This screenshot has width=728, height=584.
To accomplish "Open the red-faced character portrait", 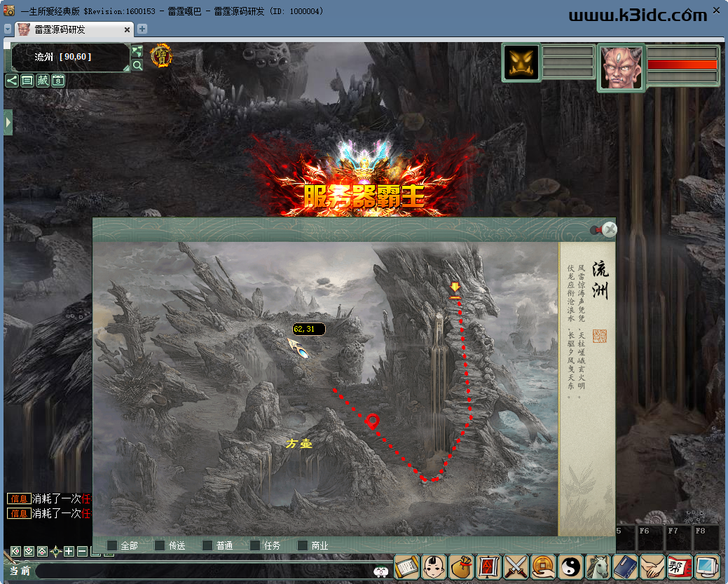I will tap(621, 68).
